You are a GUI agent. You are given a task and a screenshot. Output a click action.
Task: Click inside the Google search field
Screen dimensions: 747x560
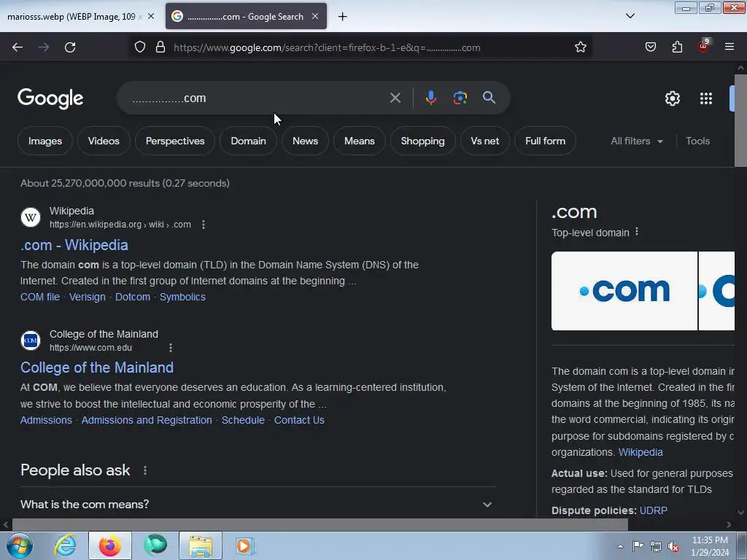pos(258,98)
